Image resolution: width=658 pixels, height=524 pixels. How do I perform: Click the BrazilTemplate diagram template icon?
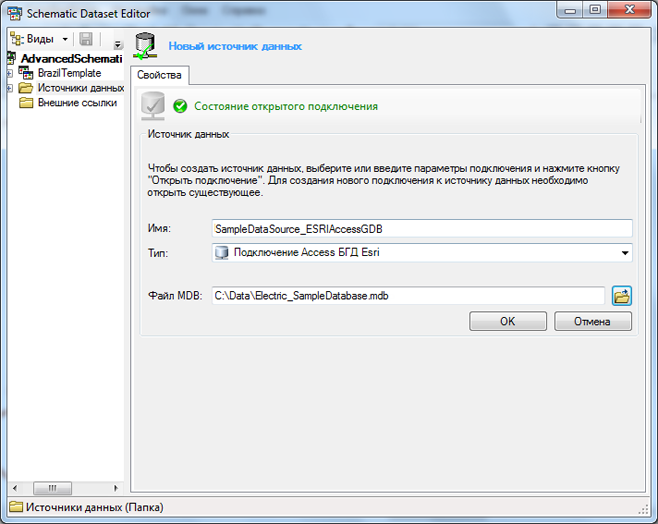point(26,73)
